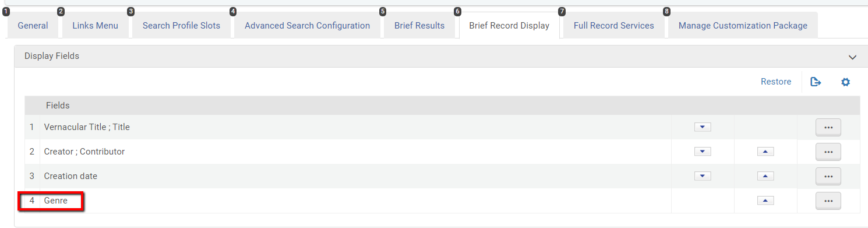Move Creator ; Contributor row up
Image resolution: width=868 pixels, height=228 pixels.
coord(765,152)
